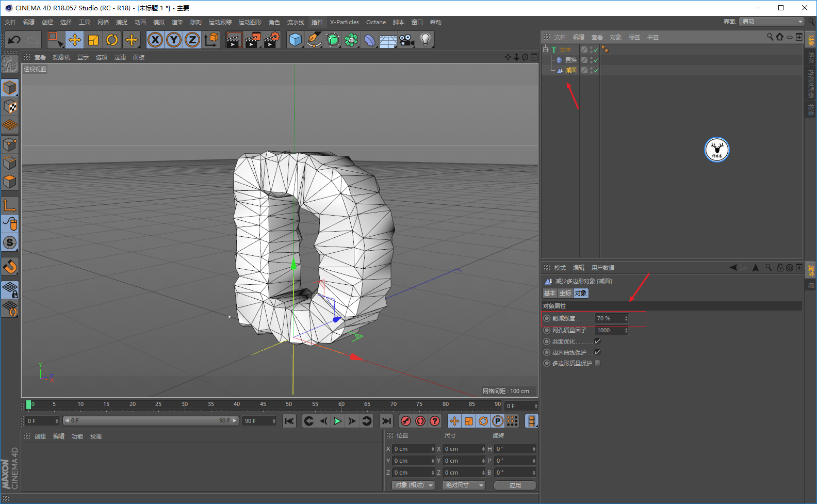
Task: Select the Scale tool
Action: tap(93, 40)
